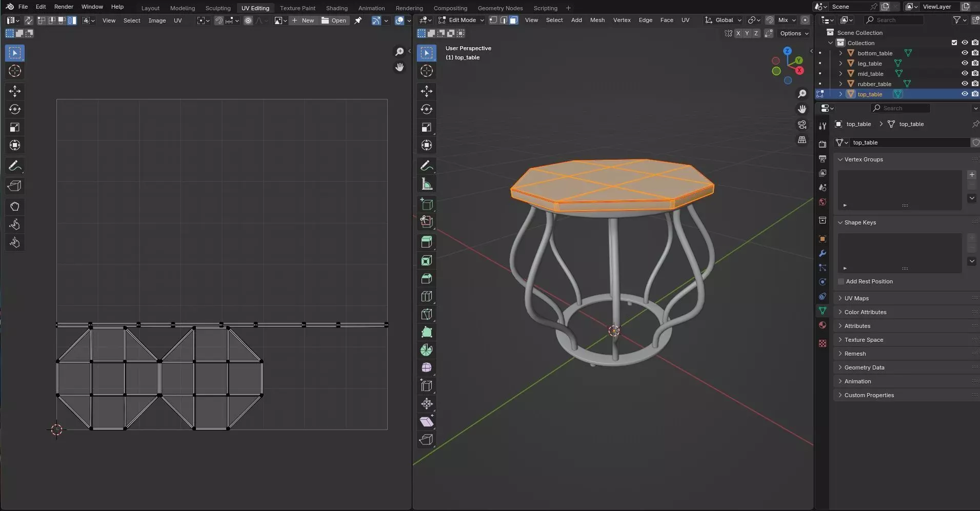Click the zoom magnifier icon in UV editor

(399, 52)
